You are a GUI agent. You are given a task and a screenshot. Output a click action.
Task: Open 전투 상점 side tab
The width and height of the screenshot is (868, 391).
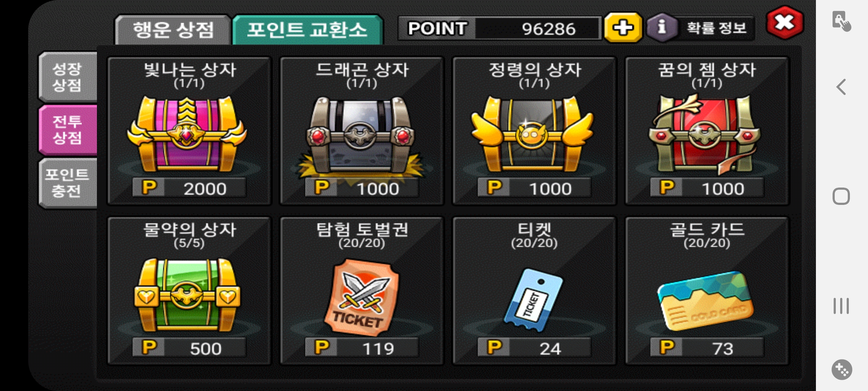click(x=68, y=130)
